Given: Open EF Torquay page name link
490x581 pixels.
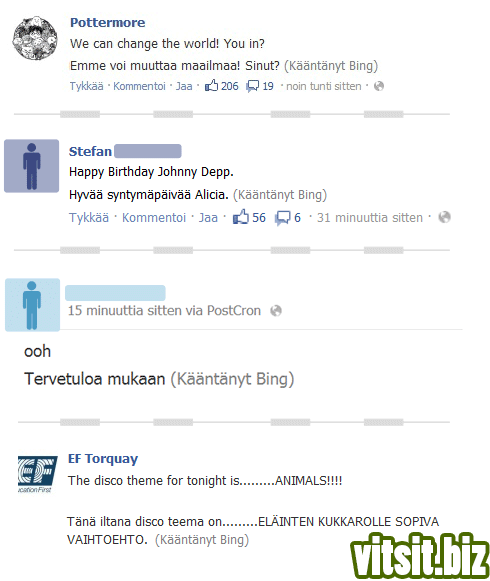Looking at the screenshot, I should 103,459.
